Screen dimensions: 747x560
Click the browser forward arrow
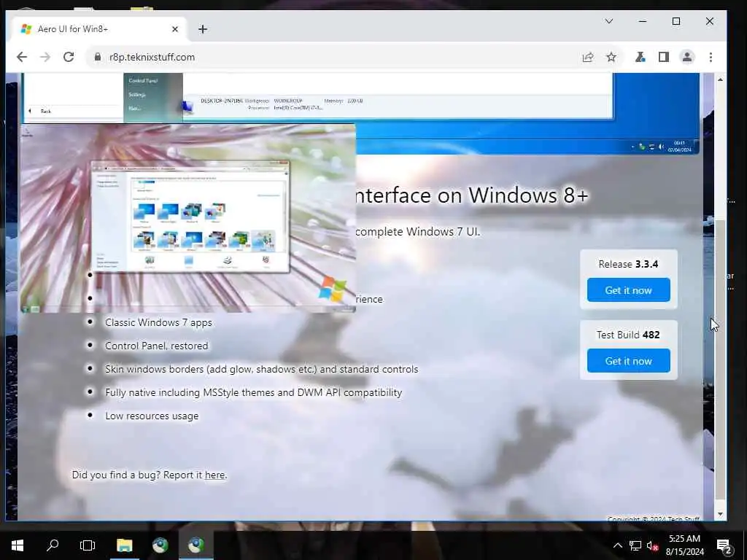click(x=45, y=57)
